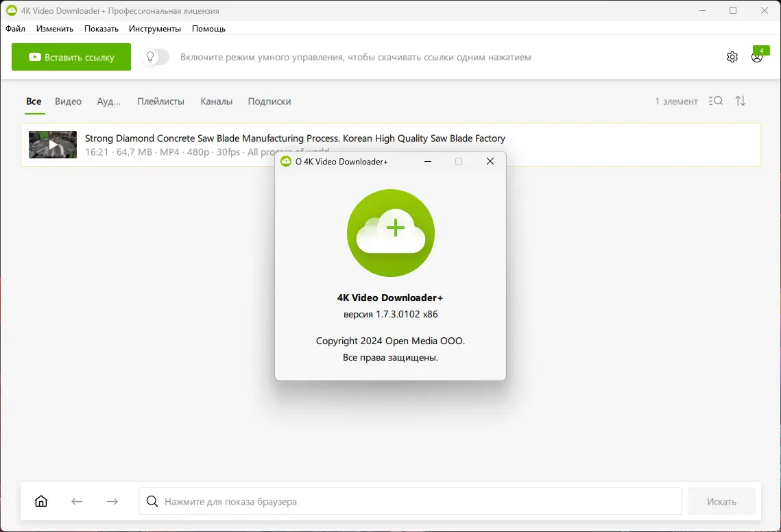
Task: Close the main application window
Action: point(765,10)
